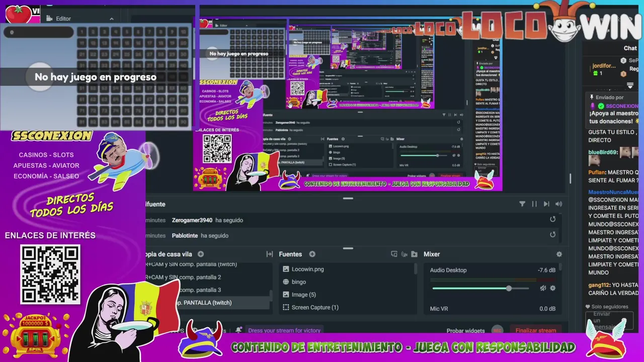Click the chat message input field
This screenshot has width=644, height=362.
[x=609, y=320]
